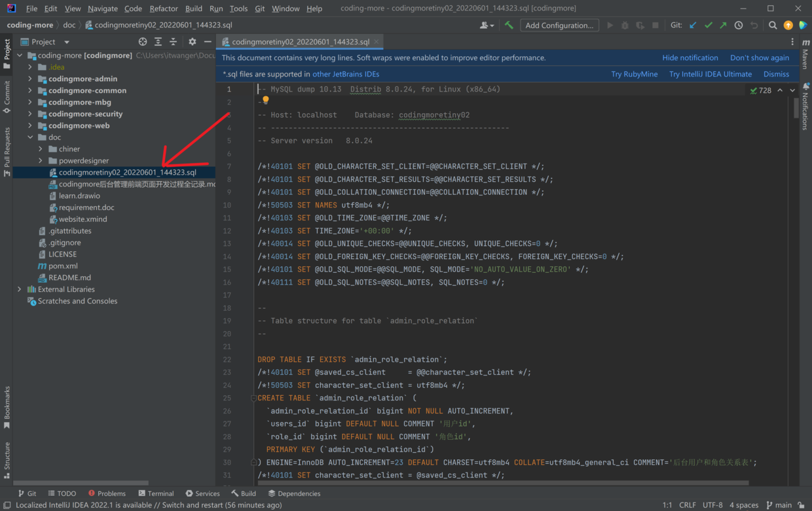
Task: Toggle the read-only lock icon in status bar
Action: pyautogui.click(x=801, y=505)
